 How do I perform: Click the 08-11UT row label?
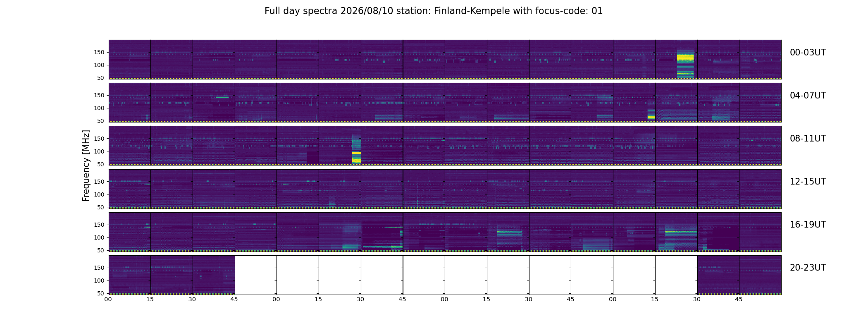(x=808, y=139)
